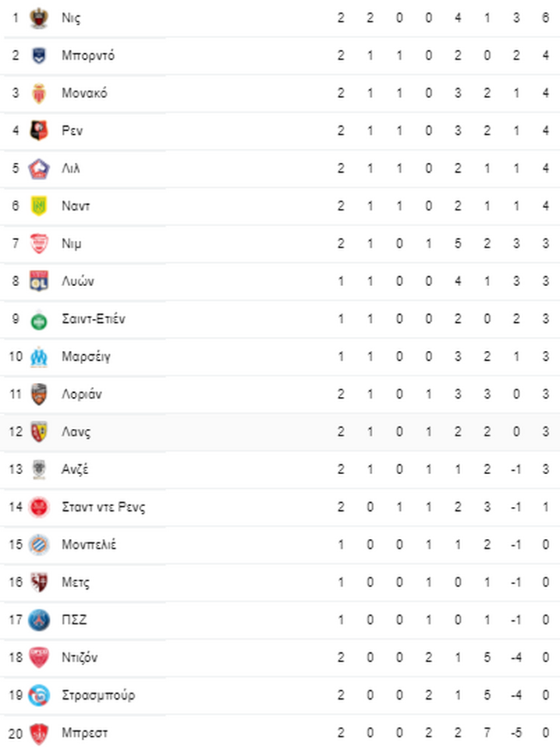This screenshot has width=560, height=747.
Task: Open the Λοριάν team name link
Action: tap(82, 394)
